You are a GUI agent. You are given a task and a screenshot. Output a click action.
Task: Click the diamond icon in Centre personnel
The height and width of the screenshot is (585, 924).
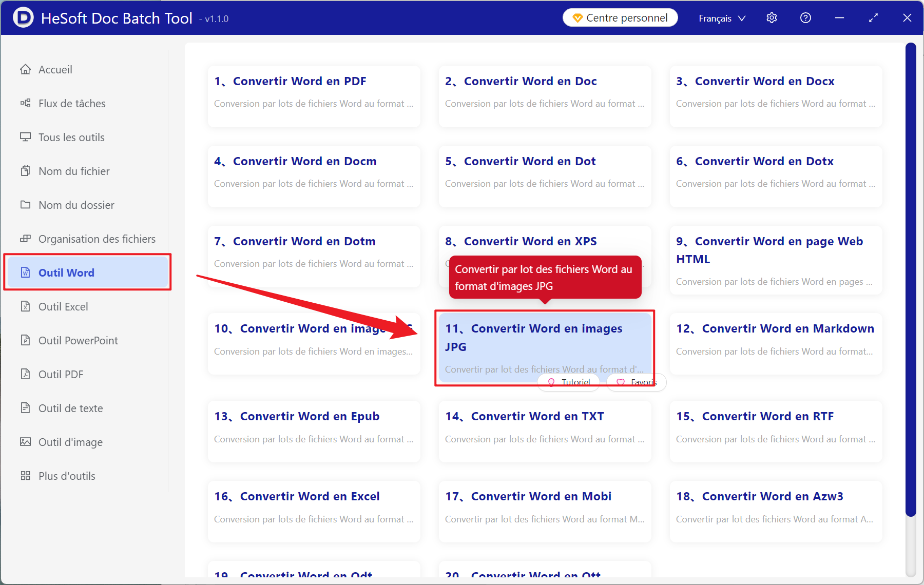point(577,18)
